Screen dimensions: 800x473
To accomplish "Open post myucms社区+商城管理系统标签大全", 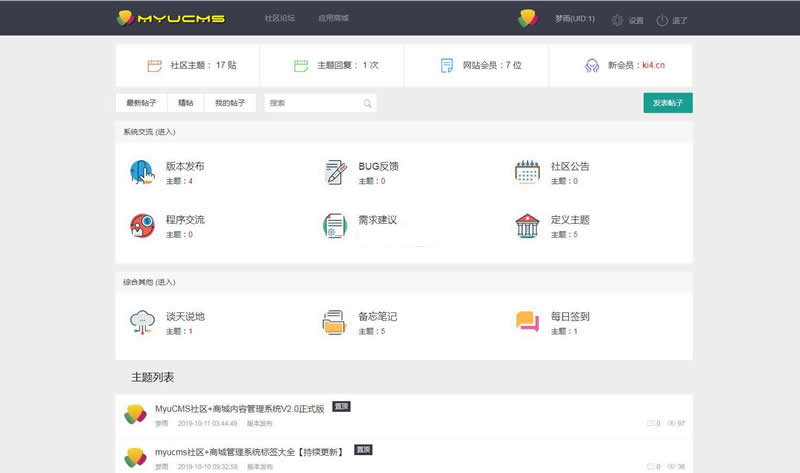I will point(250,452).
